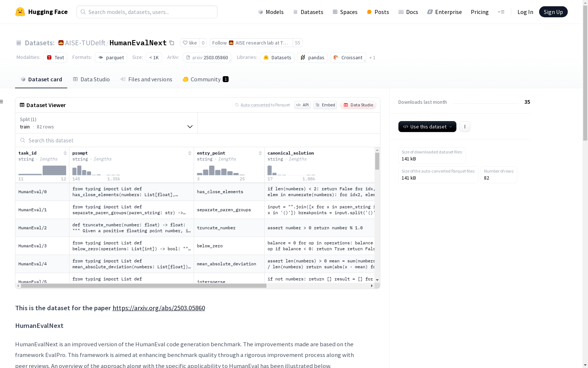Open the Files and versions tab
The image size is (588, 368).
pyautogui.click(x=146, y=79)
